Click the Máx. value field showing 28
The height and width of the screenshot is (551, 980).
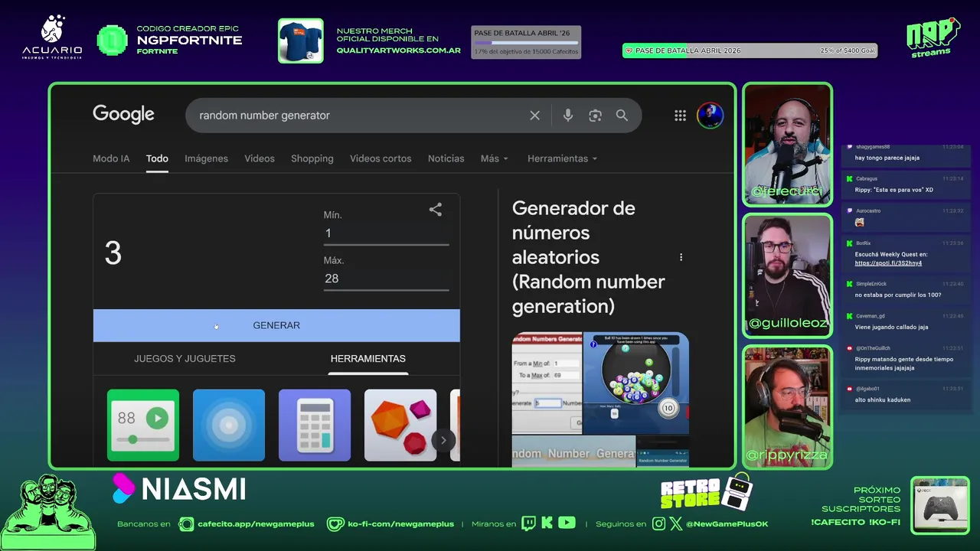click(386, 279)
